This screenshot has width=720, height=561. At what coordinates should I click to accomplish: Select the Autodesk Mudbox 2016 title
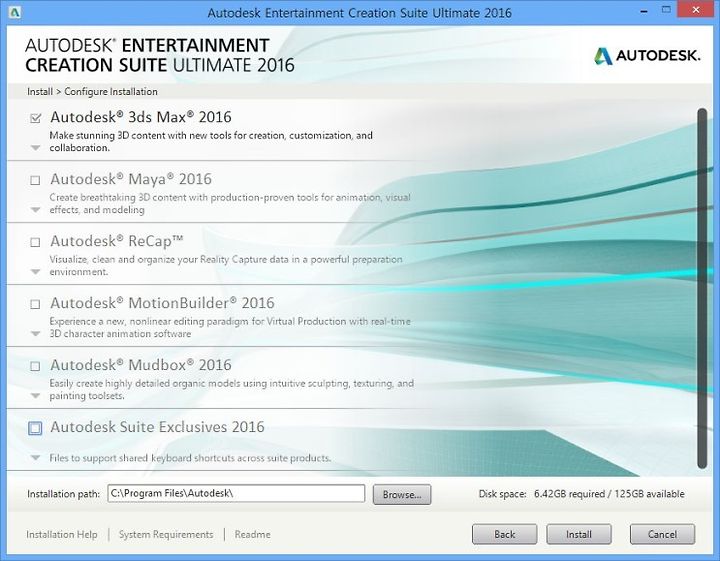141,365
